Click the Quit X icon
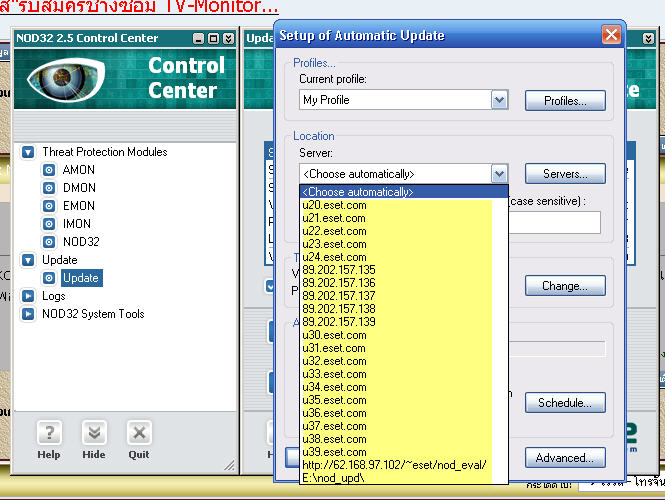The height and width of the screenshot is (500, 665). click(x=139, y=433)
